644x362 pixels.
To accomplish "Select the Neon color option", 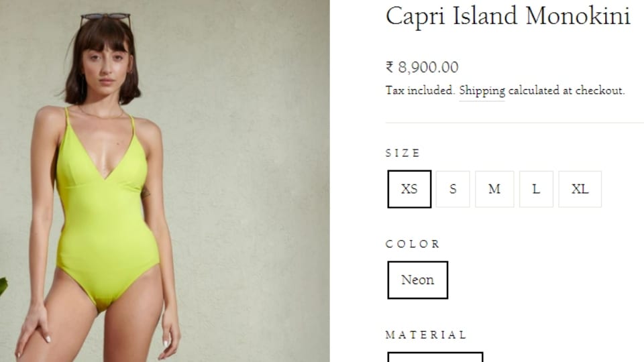I will point(418,280).
